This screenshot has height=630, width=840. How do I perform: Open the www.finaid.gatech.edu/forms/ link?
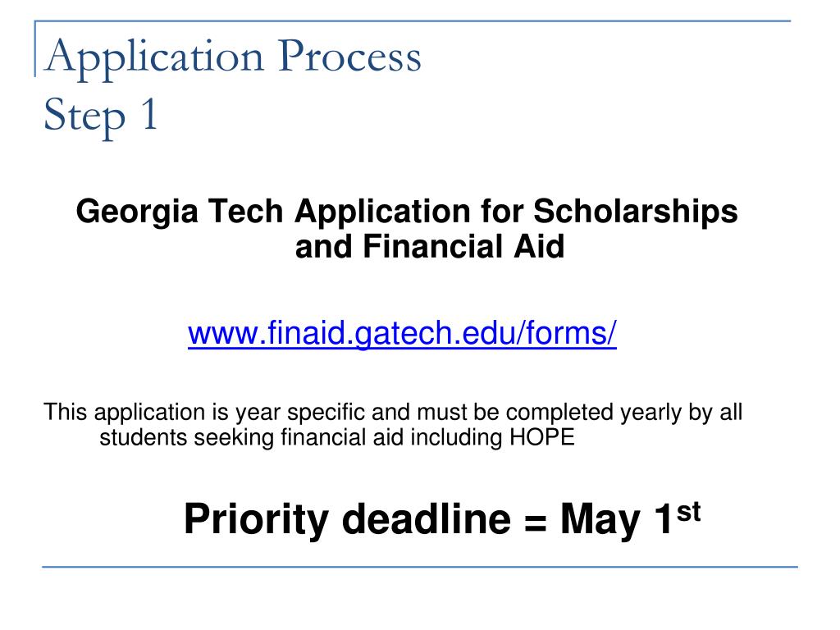click(402, 333)
